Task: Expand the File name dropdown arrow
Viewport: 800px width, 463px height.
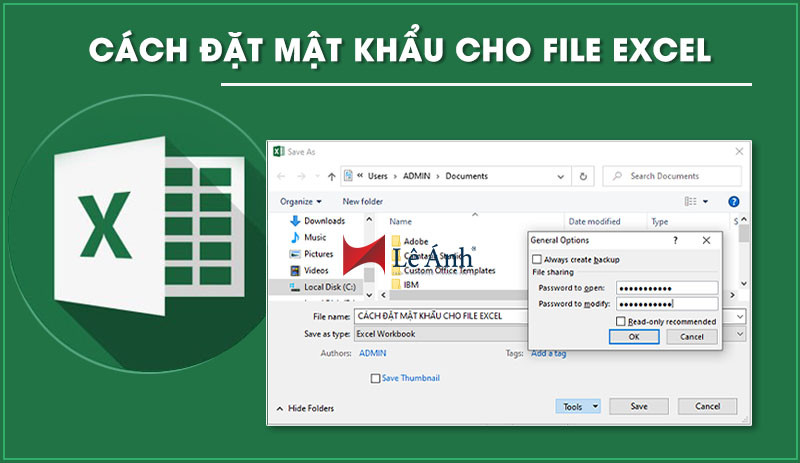Action: 740,316
